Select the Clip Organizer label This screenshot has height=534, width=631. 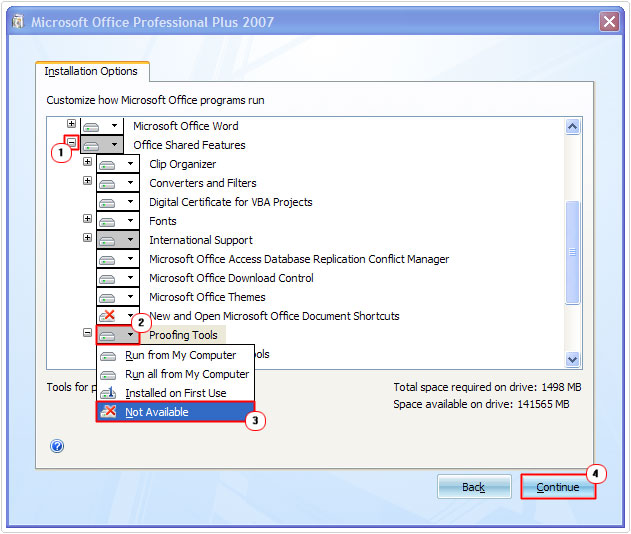pos(182,164)
